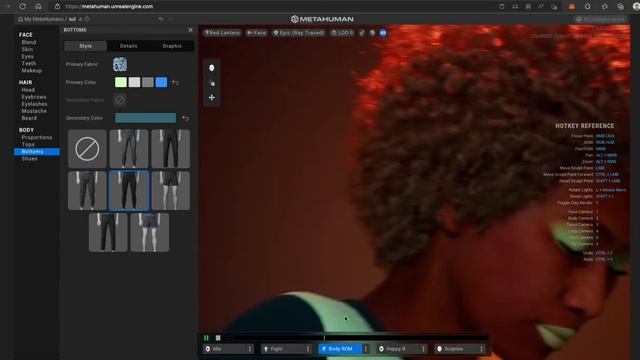Pick the blue primary color swatch
This screenshot has width=640, height=360.
tap(161, 82)
